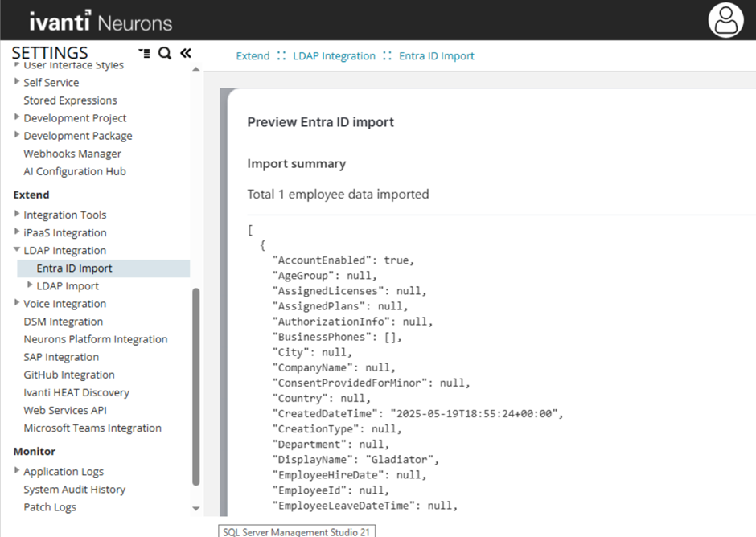This screenshot has height=537, width=756.
Task: Select the Entra ID Import breadcrumb
Action: tap(436, 55)
